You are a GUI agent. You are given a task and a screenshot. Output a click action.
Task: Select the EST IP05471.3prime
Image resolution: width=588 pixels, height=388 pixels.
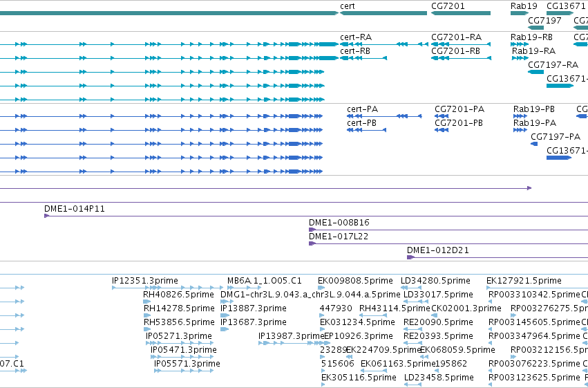click(x=183, y=351)
